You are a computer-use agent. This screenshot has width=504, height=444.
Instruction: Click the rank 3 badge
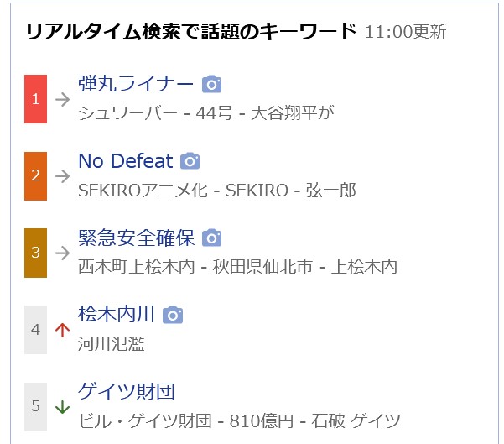[35, 253]
